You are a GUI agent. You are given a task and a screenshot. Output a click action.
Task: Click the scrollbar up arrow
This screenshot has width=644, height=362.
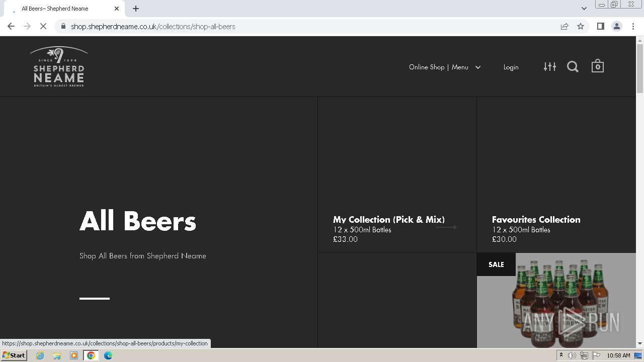(640, 40)
